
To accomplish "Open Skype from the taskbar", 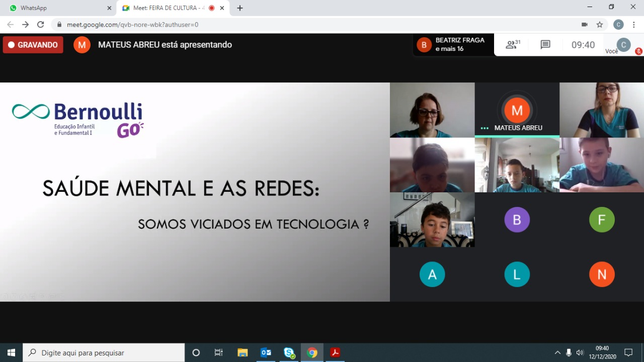I will point(289,352).
